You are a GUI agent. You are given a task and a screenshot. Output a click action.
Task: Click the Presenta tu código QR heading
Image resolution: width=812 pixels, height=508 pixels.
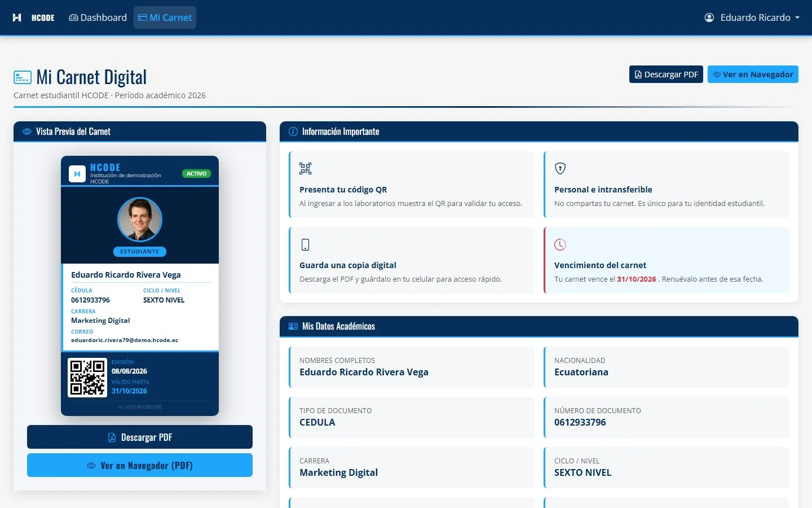(x=343, y=190)
